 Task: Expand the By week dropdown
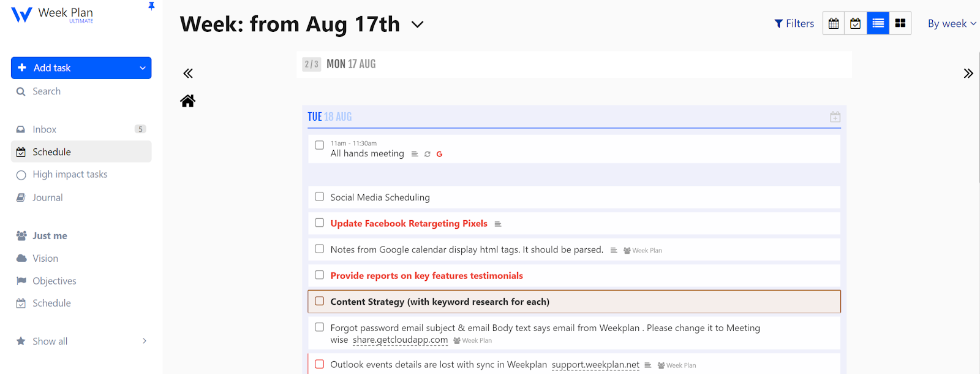coord(951,24)
